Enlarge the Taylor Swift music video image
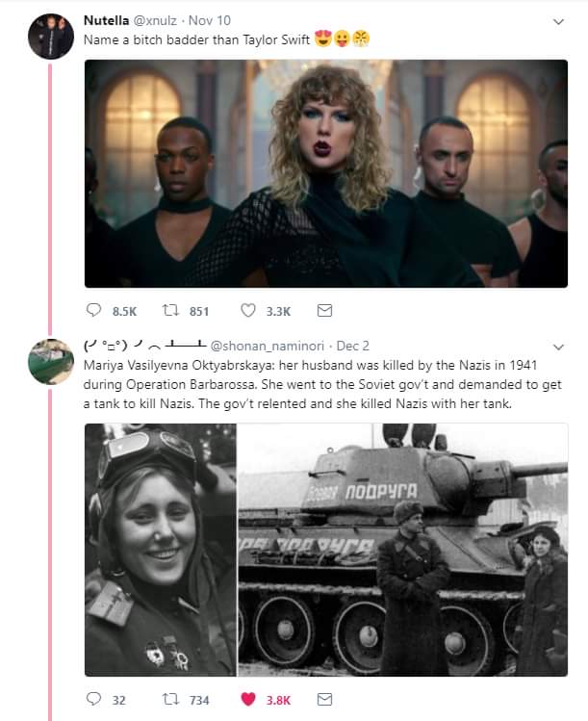The width and height of the screenshot is (588, 721). pos(326,173)
